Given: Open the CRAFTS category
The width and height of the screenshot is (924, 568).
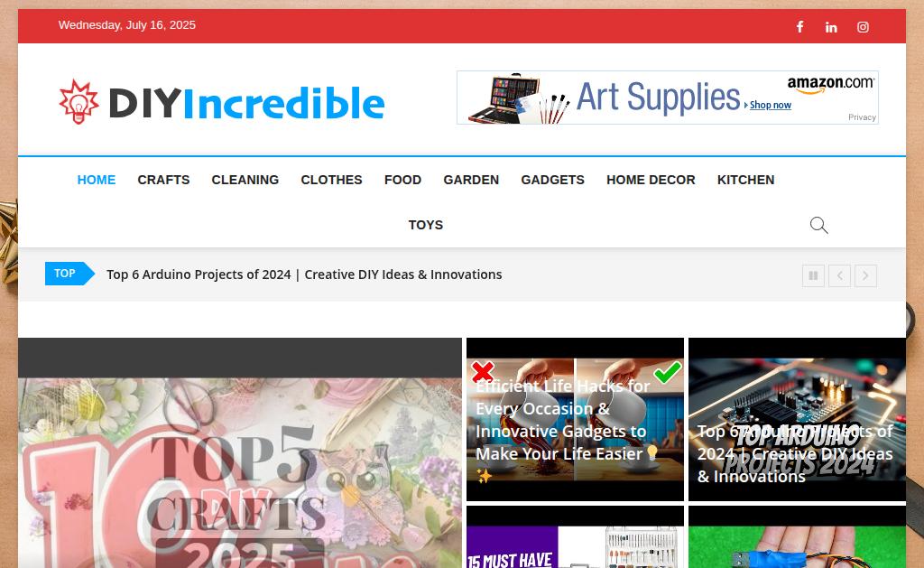Looking at the screenshot, I should coord(163,180).
